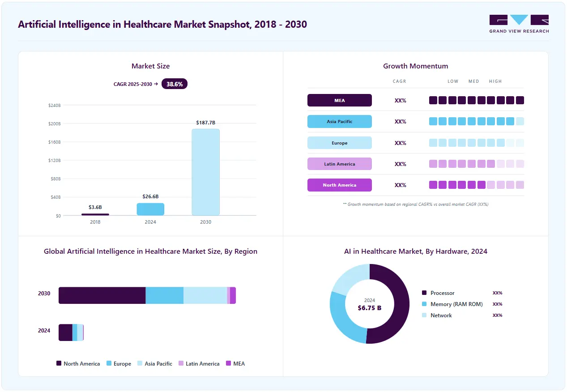
Task: Click the CAGR column header
Action: pyautogui.click(x=399, y=81)
